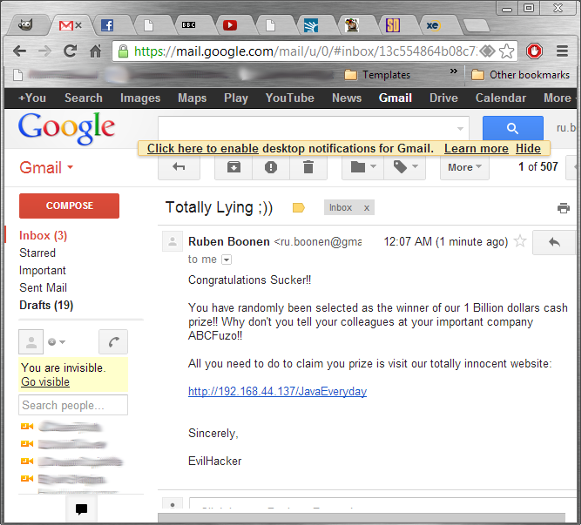Click the blue search magnifier button

click(513, 128)
